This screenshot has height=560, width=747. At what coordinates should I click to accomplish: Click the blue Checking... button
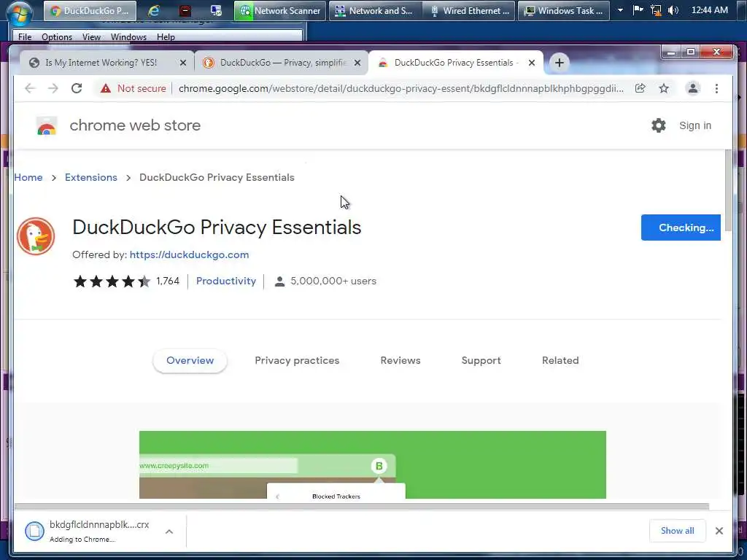coord(681,227)
